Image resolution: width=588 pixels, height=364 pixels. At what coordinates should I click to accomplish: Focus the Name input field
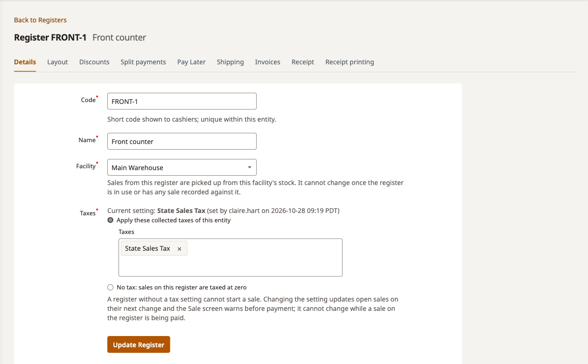point(182,141)
